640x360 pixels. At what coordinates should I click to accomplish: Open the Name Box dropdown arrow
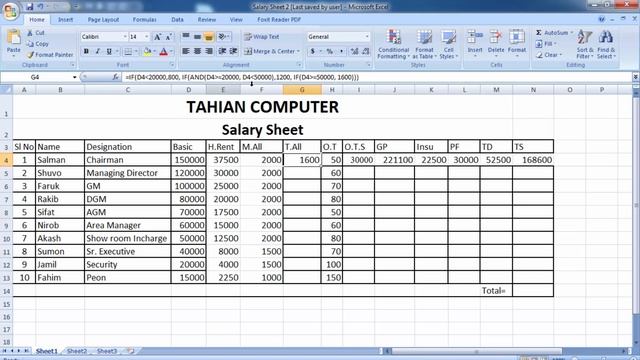click(74, 77)
